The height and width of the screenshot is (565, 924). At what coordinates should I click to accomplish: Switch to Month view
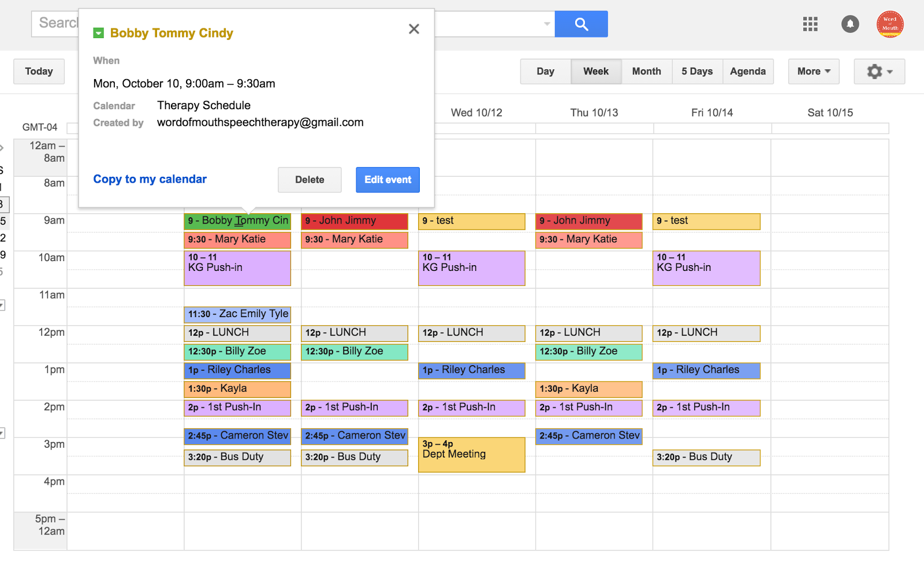point(646,71)
